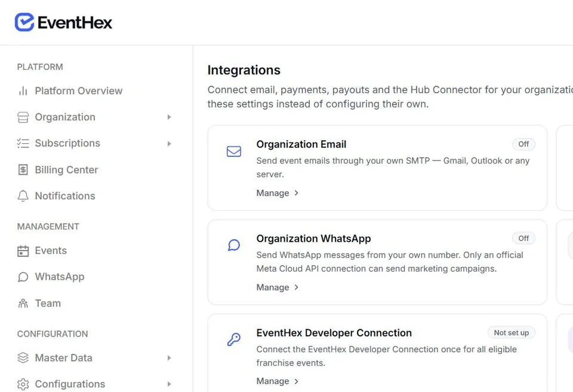Click the Master Data layers icon
Viewport: 573px width, 392px height.
(x=23, y=357)
